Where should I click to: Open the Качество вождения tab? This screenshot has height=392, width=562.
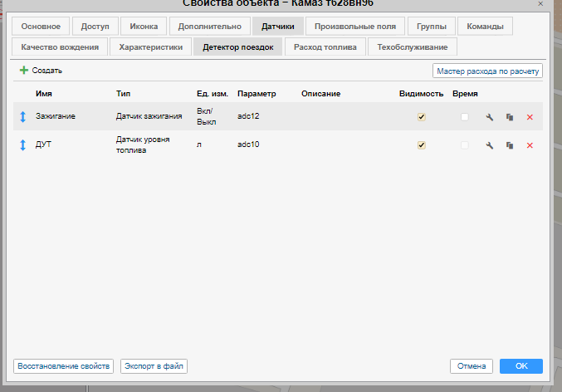[x=61, y=47]
